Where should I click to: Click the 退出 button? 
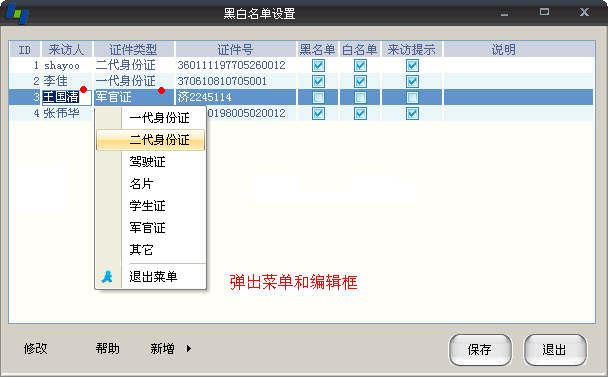click(x=555, y=350)
